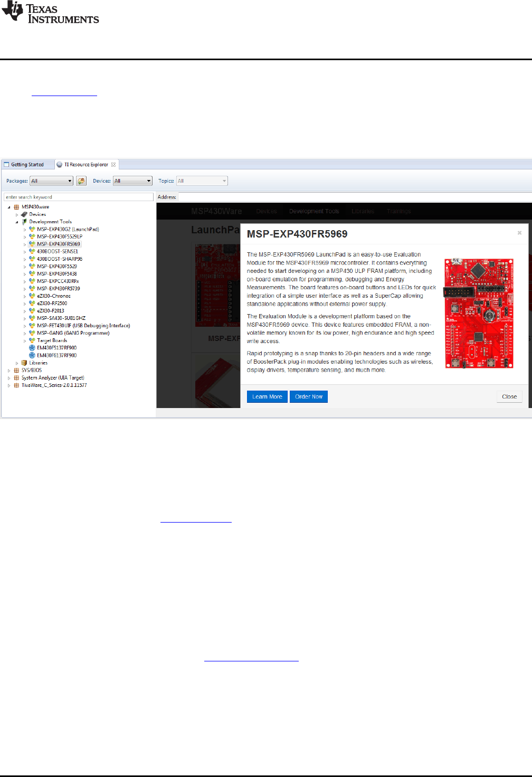Viewport: 532px width, 777px height.
Task: Expand the Target Boards tree node
Action: pyautogui.click(x=25, y=340)
